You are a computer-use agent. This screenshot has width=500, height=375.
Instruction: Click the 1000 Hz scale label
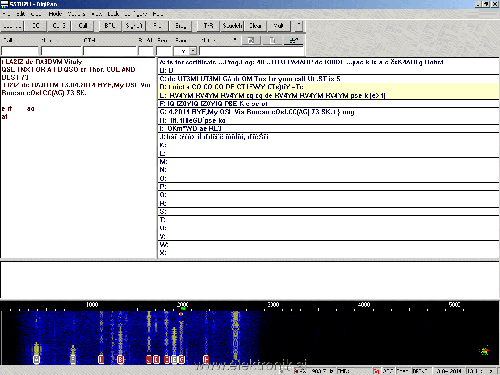pyautogui.click(x=92, y=304)
